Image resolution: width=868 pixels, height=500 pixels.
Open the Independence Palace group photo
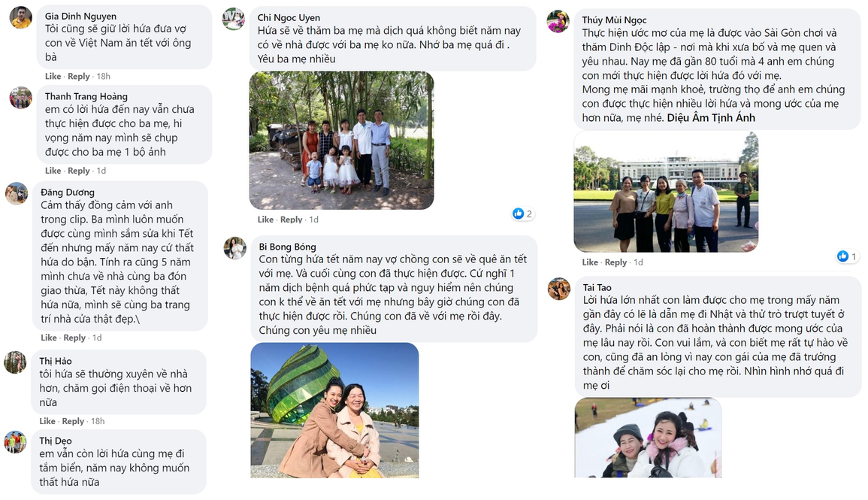666,192
